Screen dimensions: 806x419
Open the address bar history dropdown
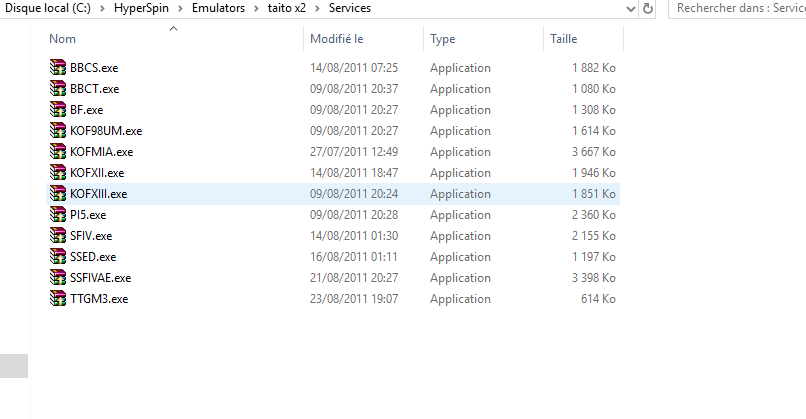631,9
